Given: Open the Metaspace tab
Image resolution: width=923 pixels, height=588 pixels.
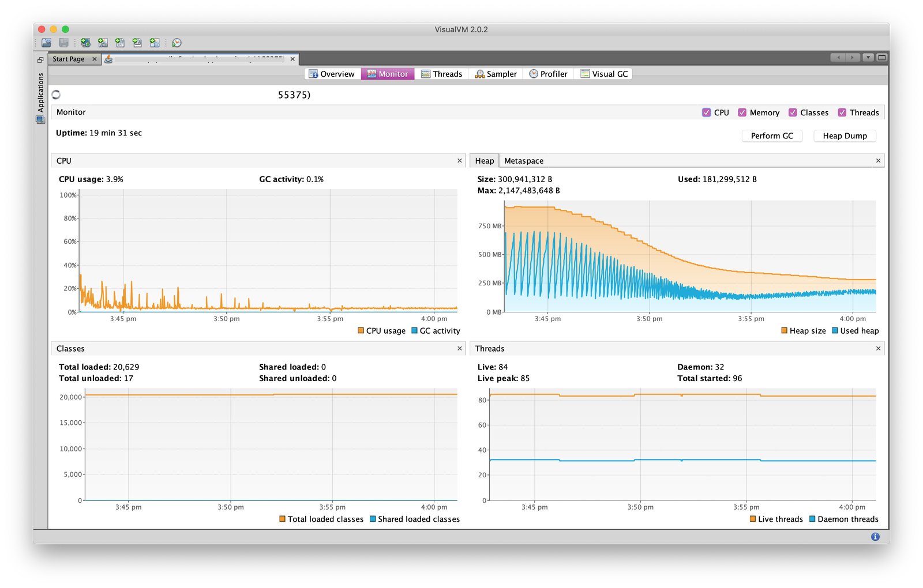Looking at the screenshot, I should click(523, 161).
